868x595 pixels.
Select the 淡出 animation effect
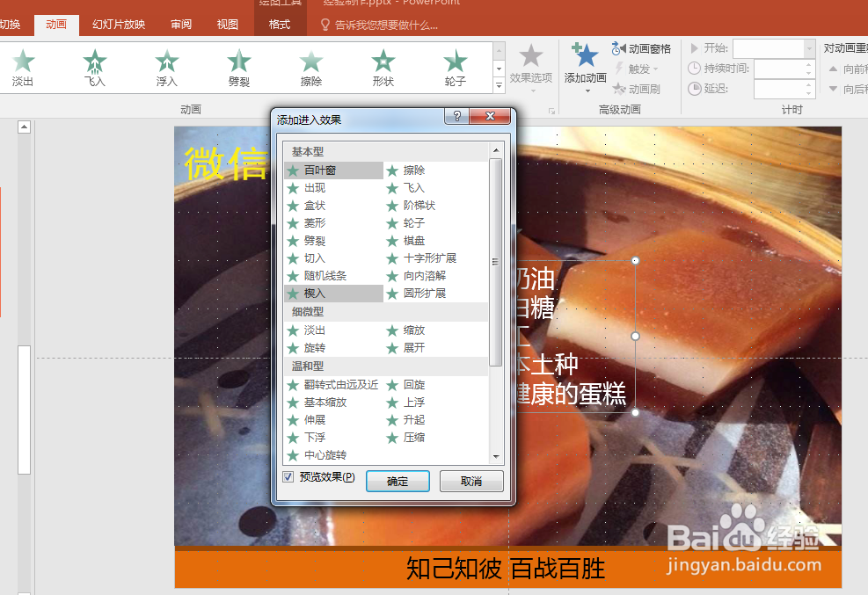tap(24, 67)
